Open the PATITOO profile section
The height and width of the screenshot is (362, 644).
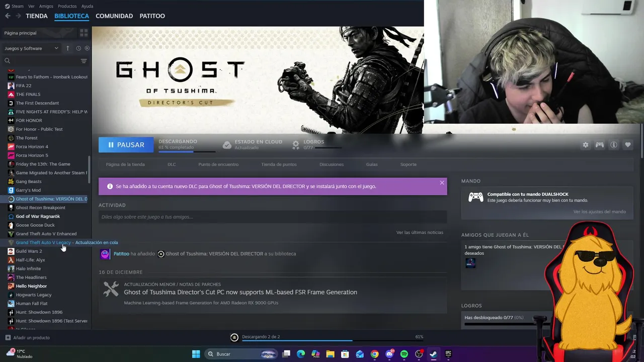click(x=152, y=16)
